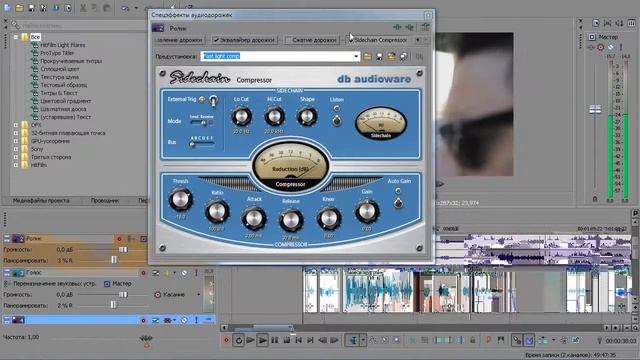Toggle Loop Playback in transport bar
640x360 pixels.
(238, 340)
